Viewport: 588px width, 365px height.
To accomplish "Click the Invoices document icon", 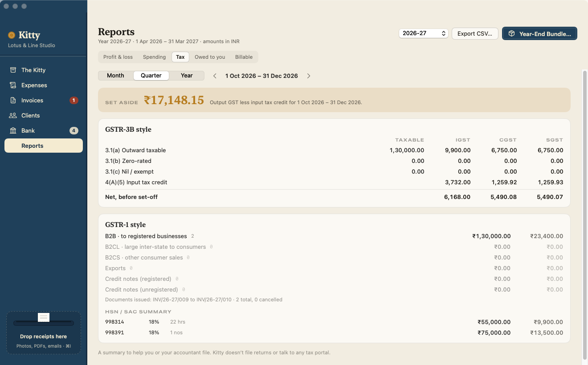I will click(x=13, y=100).
